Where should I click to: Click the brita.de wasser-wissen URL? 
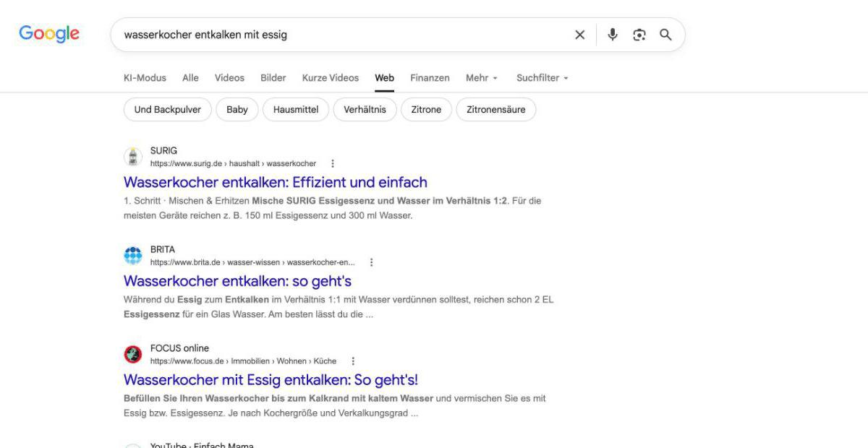[252, 262]
